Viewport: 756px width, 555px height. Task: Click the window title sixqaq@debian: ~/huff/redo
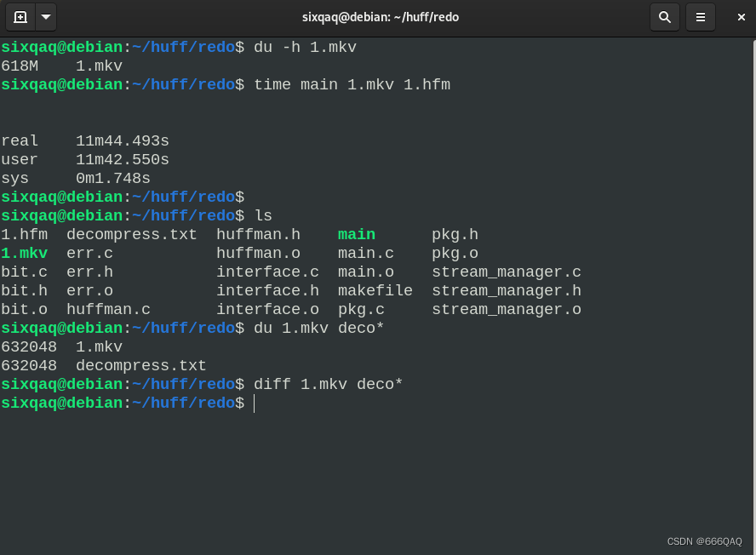click(x=381, y=17)
